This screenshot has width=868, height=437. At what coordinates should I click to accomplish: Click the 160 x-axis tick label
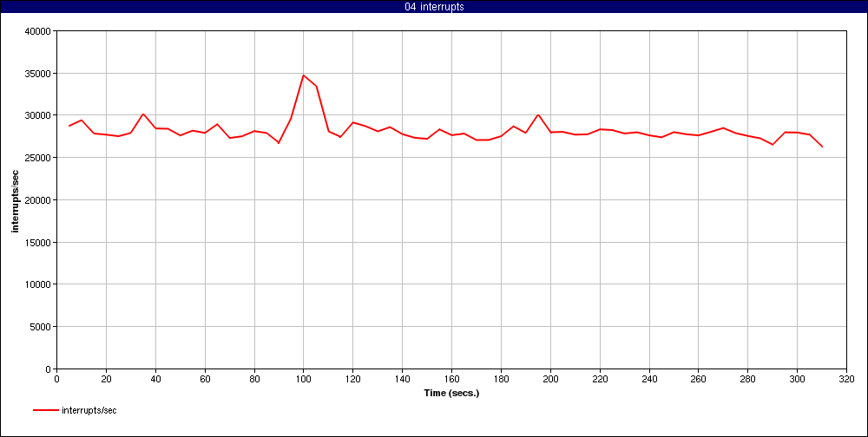pyautogui.click(x=451, y=379)
